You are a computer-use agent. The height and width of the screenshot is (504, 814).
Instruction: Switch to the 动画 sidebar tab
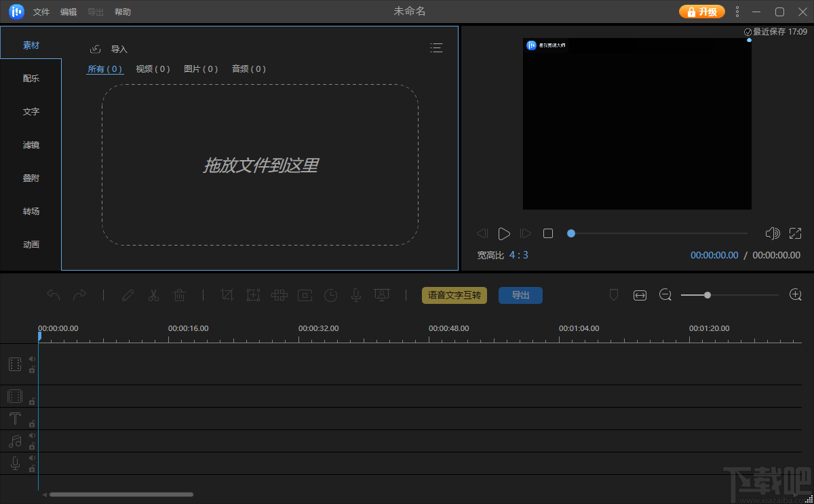(31, 244)
